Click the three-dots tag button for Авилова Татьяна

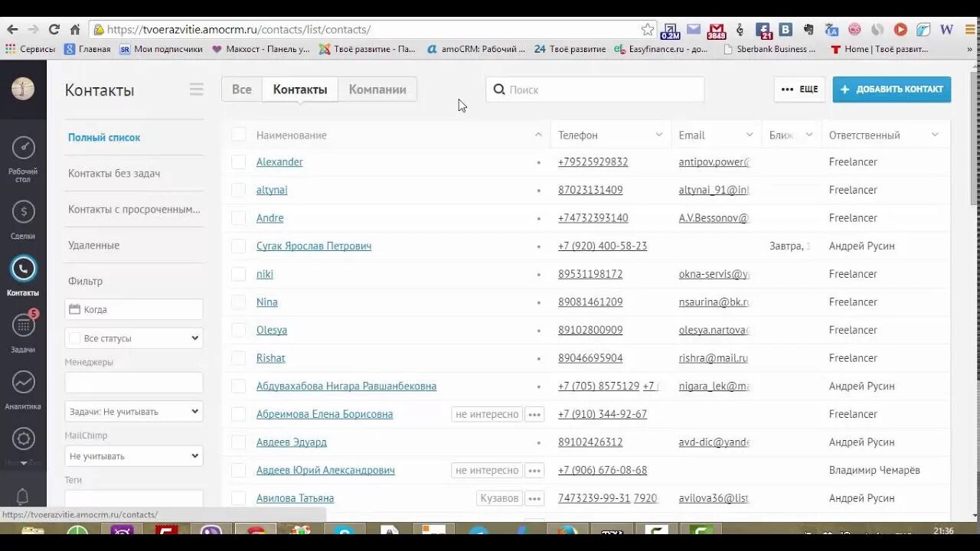click(534, 498)
